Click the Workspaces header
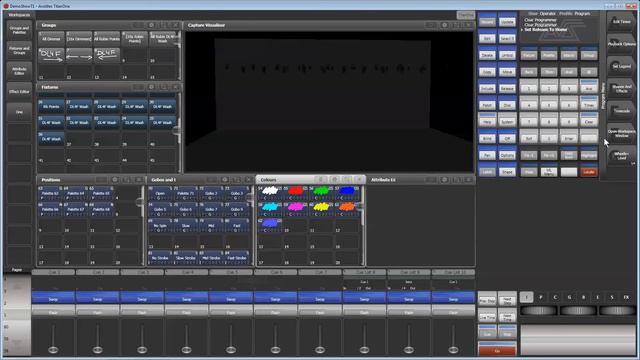 point(19,15)
